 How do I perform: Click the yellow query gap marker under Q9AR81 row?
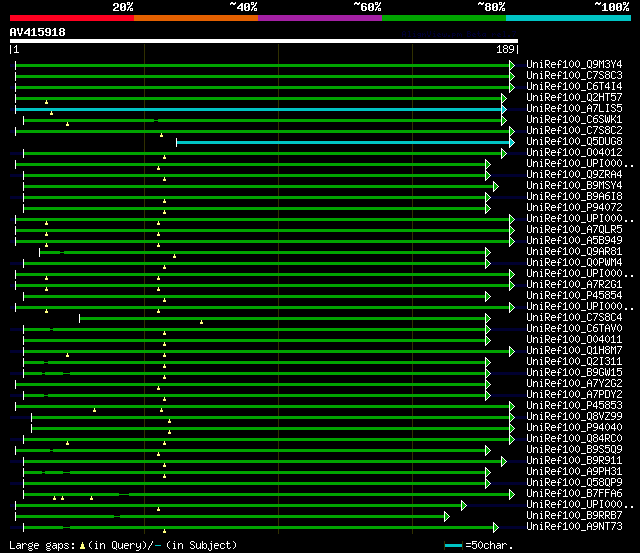click(174, 256)
